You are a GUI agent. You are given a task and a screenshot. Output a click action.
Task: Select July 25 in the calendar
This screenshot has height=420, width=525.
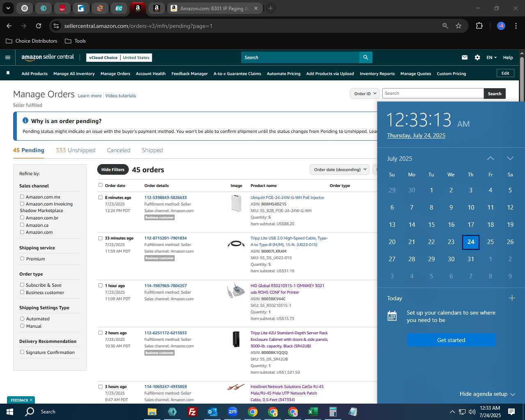click(490, 242)
